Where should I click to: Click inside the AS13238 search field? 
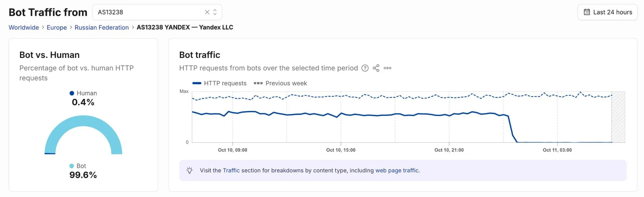(148, 12)
